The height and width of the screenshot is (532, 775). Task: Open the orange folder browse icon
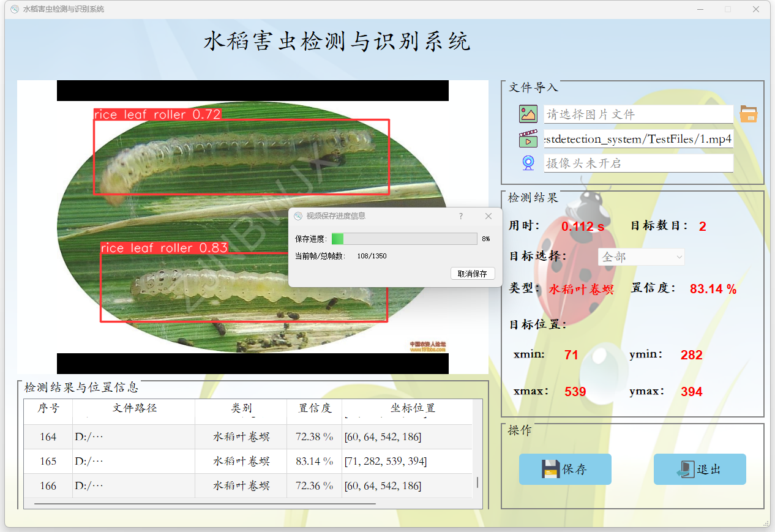pyautogui.click(x=748, y=114)
